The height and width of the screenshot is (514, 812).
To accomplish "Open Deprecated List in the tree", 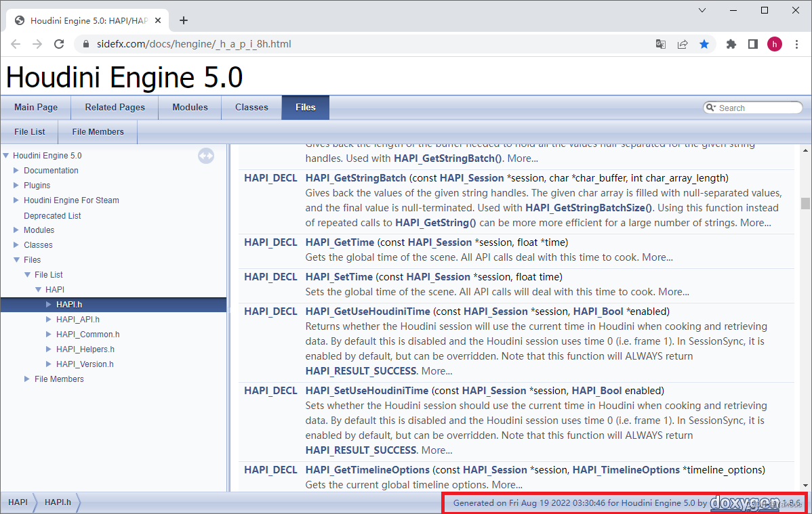I will tap(52, 215).
